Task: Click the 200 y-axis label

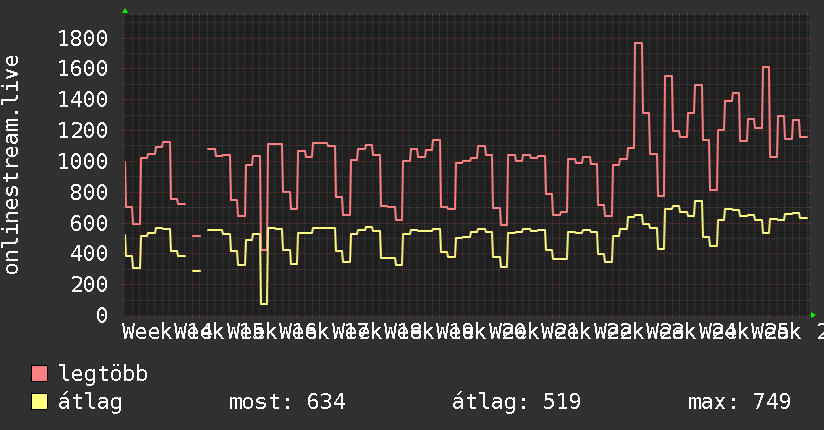Action: coord(89,284)
